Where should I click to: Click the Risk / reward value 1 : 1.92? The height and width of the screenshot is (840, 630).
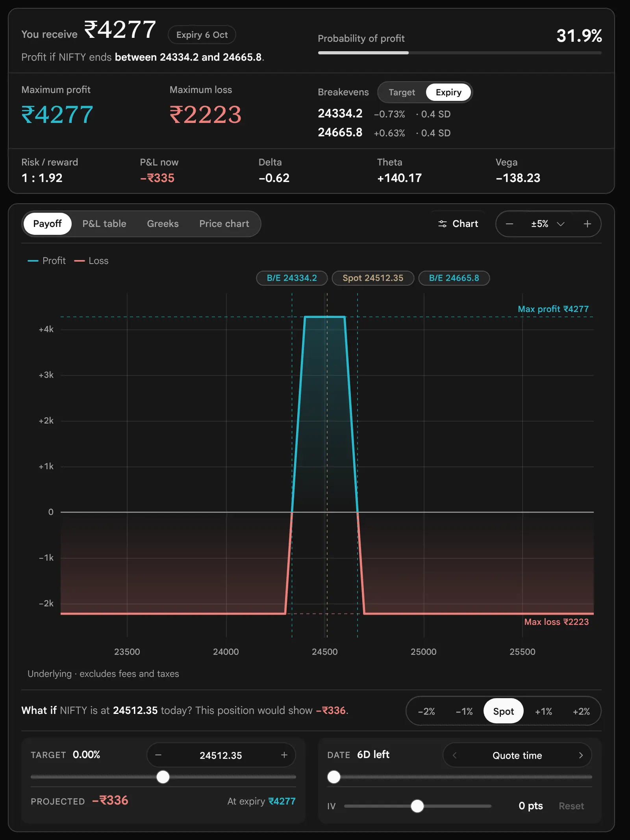click(42, 178)
